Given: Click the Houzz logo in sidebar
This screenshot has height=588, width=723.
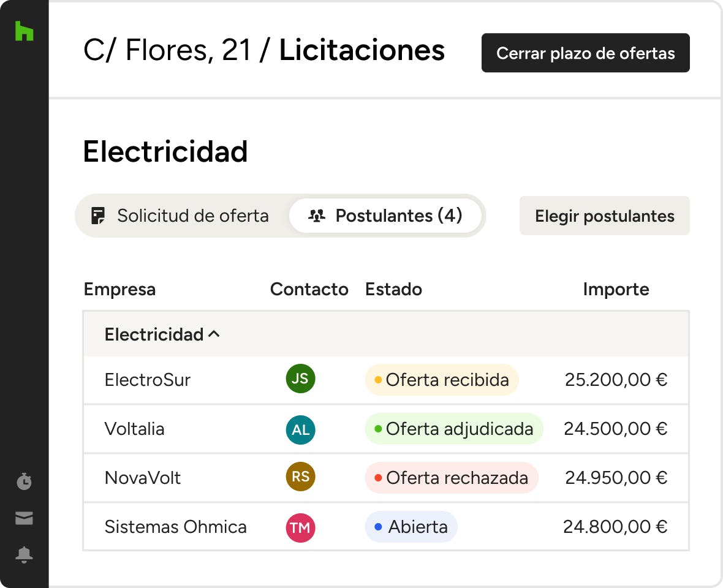Looking at the screenshot, I should [24, 31].
